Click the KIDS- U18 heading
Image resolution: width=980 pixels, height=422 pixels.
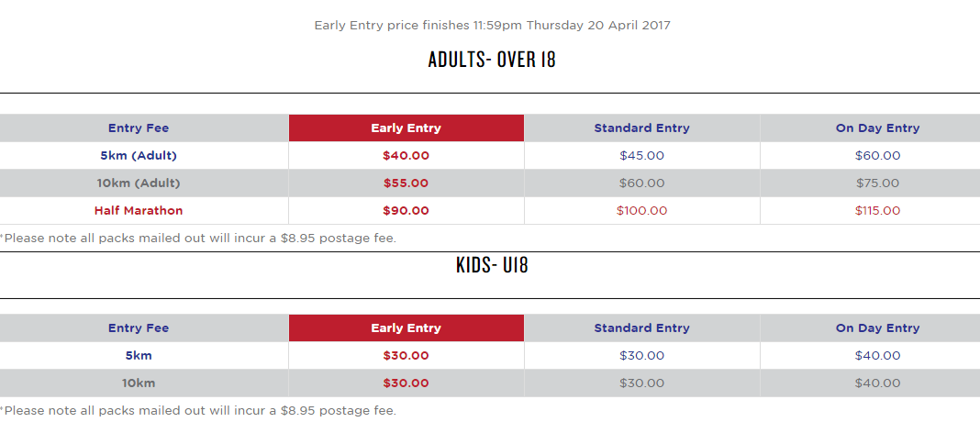pos(492,265)
